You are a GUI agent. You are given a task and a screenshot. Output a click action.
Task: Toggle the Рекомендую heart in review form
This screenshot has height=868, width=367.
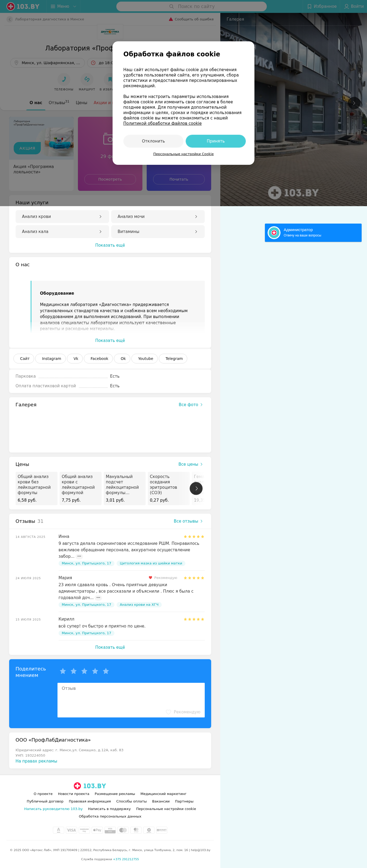168,712
